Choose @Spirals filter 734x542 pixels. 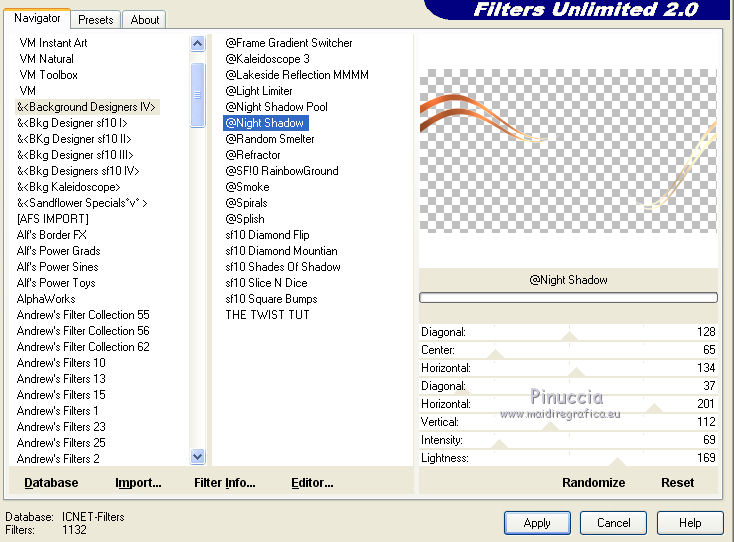click(246, 203)
